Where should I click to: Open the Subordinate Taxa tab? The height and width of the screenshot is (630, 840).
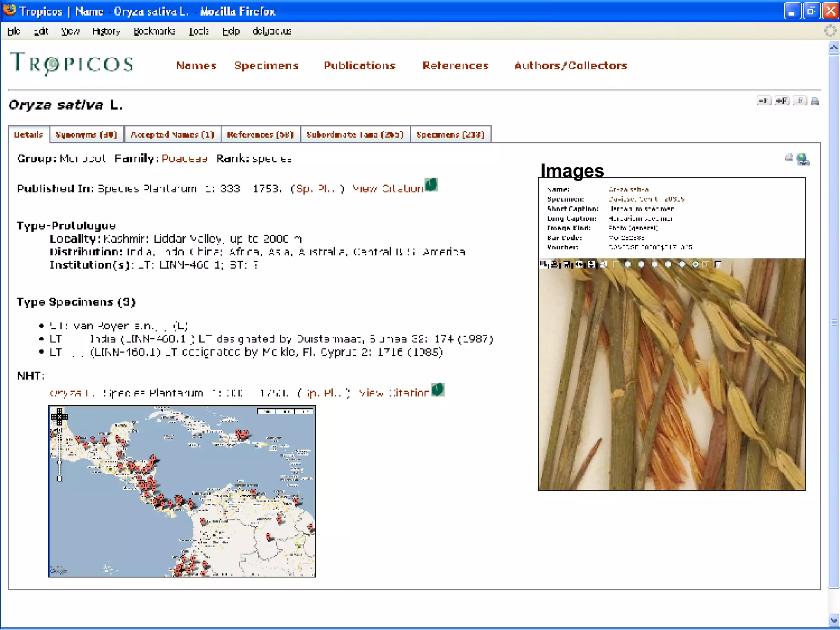click(355, 135)
